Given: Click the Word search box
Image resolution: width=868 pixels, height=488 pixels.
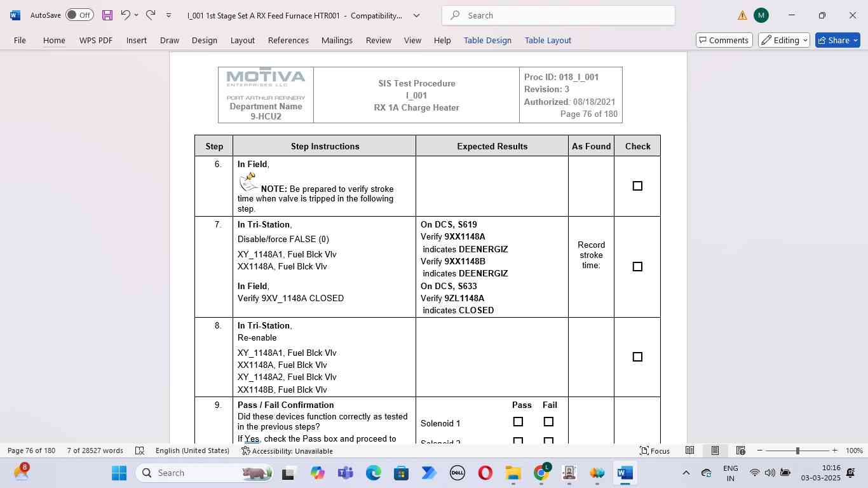Looking at the screenshot, I should (x=559, y=15).
